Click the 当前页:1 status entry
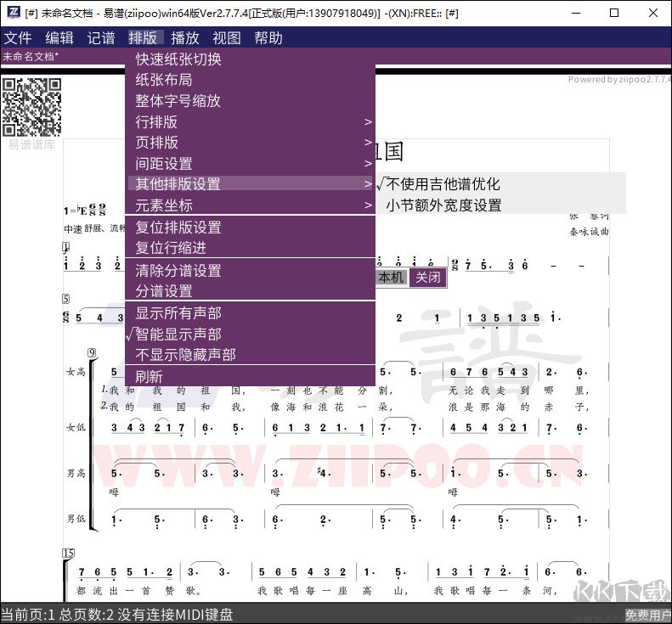The image size is (672, 624). [x=28, y=615]
